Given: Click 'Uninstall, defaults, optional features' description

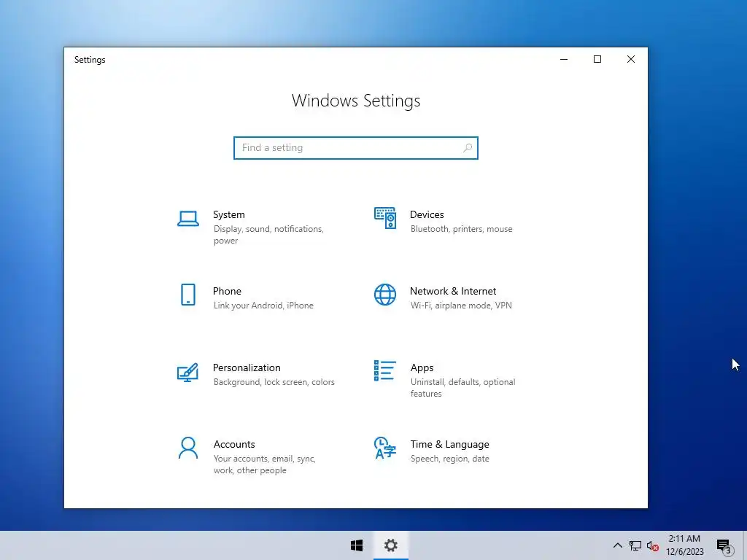Looking at the screenshot, I should (463, 388).
